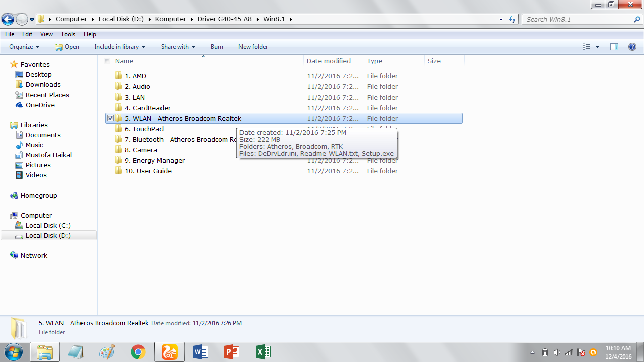
Task: Select the 2. Audio folder icon
Action: point(119,86)
